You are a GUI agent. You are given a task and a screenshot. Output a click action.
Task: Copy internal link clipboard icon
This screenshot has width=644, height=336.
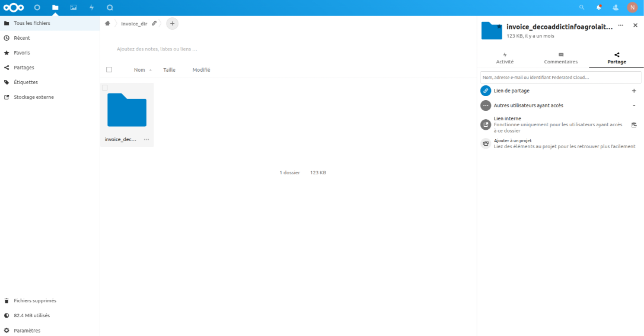pyautogui.click(x=634, y=124)
